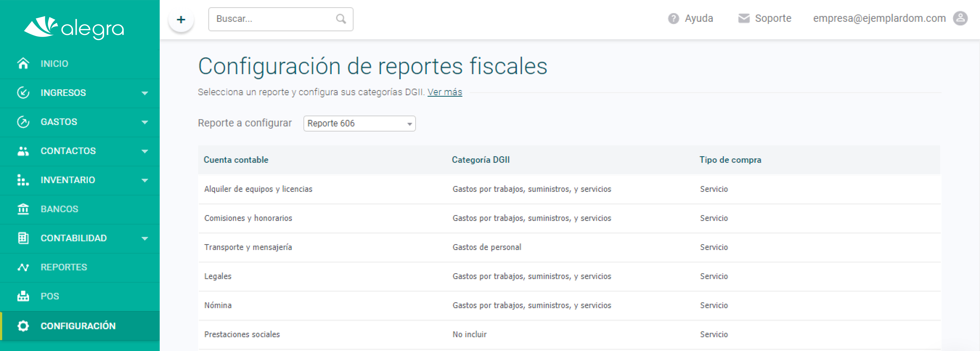
Task: Expand the Inventario menu arrow
Action: pyautogui.click(x=145, y=180)
